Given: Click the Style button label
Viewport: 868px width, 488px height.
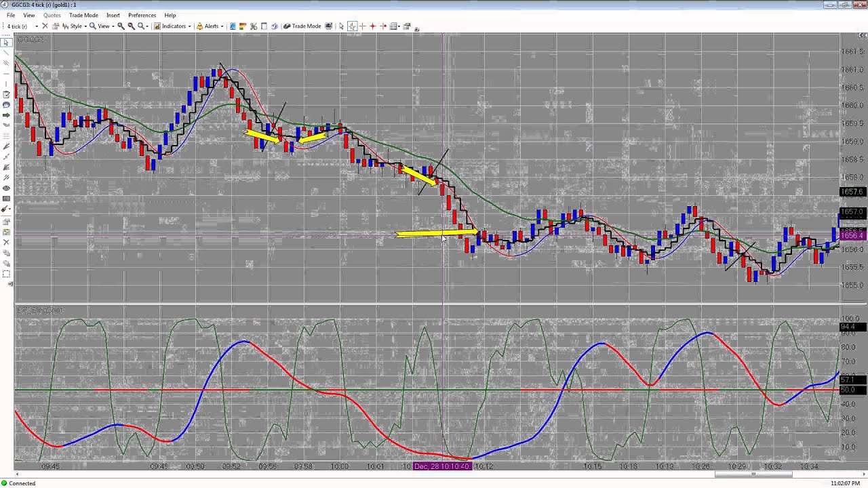Looking at the screenshot, I should click(76, 26).
